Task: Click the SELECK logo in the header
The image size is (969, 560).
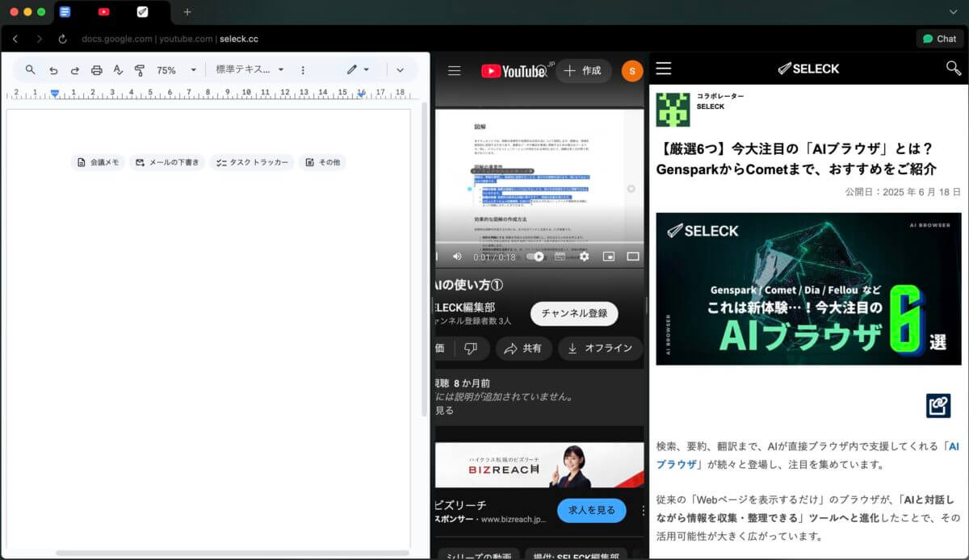Action: click(808, 69)
